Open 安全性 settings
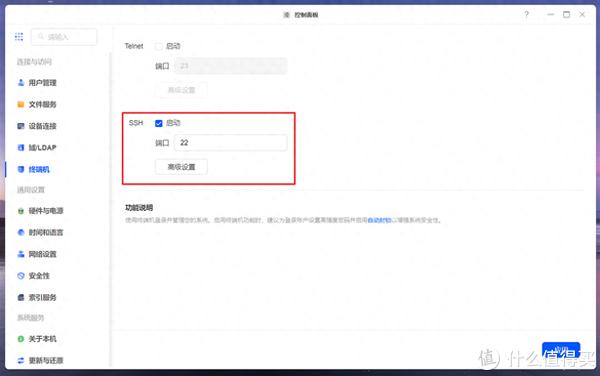 point(34,276)
